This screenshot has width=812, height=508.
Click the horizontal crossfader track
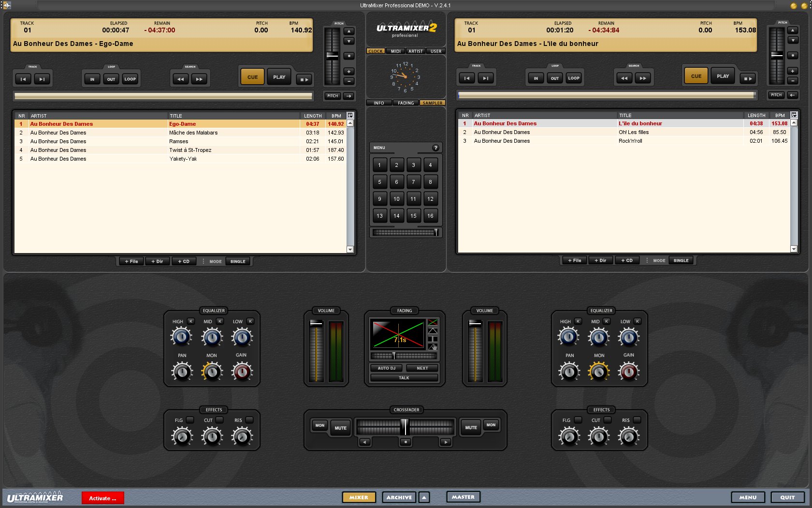pyautogui.click(x=405, y=427)
